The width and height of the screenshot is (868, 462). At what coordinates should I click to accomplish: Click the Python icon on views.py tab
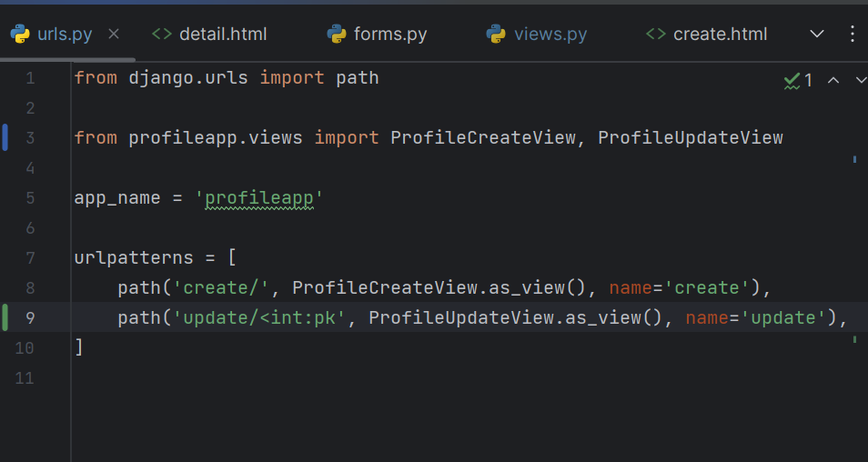tap(496, 35)
